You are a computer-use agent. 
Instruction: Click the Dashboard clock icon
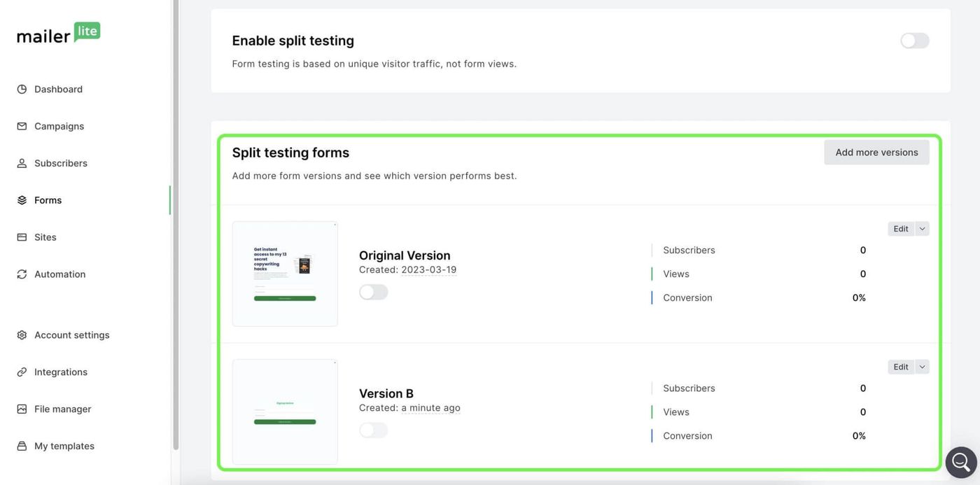[x=22, y=89]
